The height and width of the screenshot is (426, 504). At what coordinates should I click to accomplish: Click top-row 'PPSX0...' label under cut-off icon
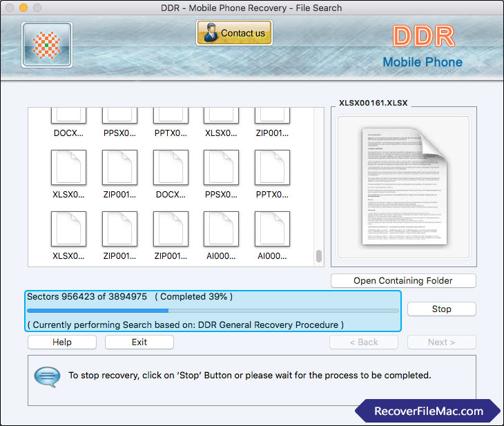coord(119,133)
